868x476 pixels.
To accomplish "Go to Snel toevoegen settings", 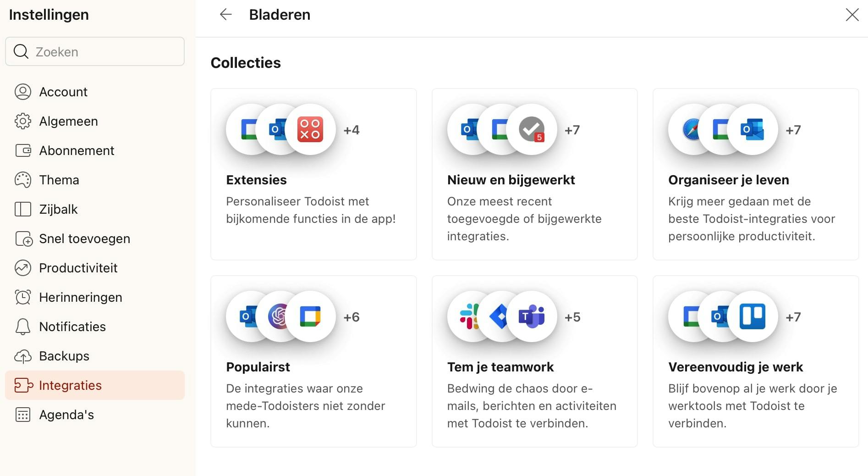I will (x=84, y=238).
